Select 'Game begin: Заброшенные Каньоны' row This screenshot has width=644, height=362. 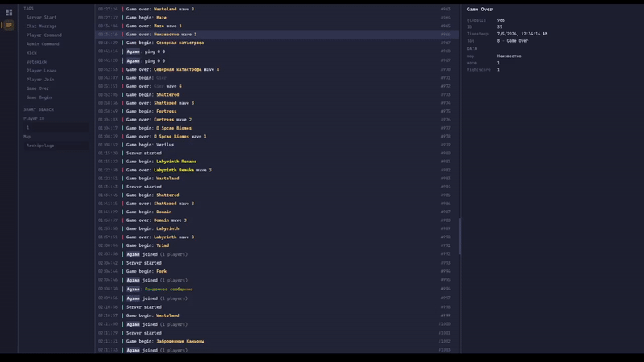(x=277, y=341)
